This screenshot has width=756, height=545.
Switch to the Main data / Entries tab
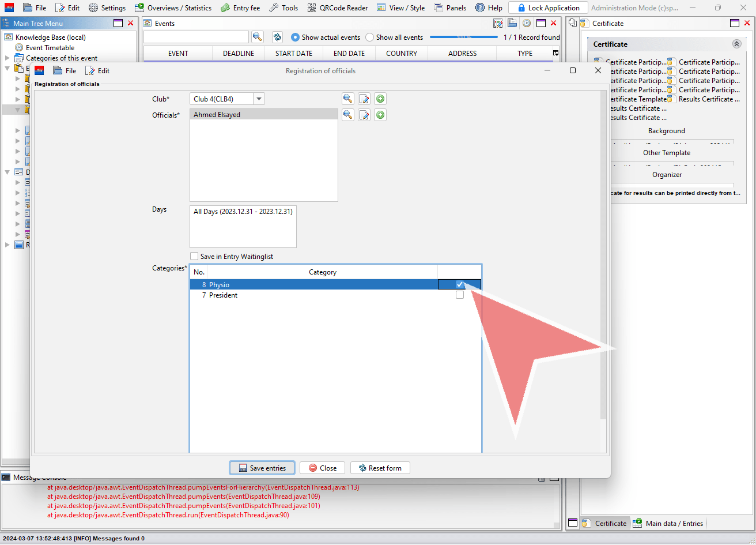tap(668, 523)
